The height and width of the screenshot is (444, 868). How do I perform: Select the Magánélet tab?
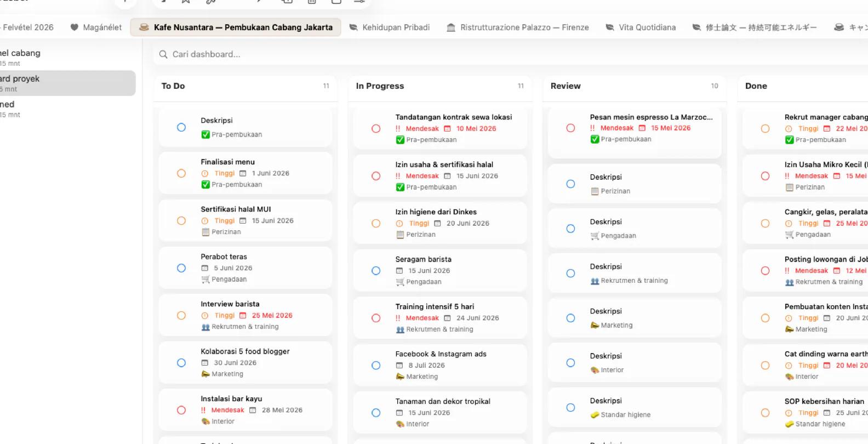pos(96,27)
